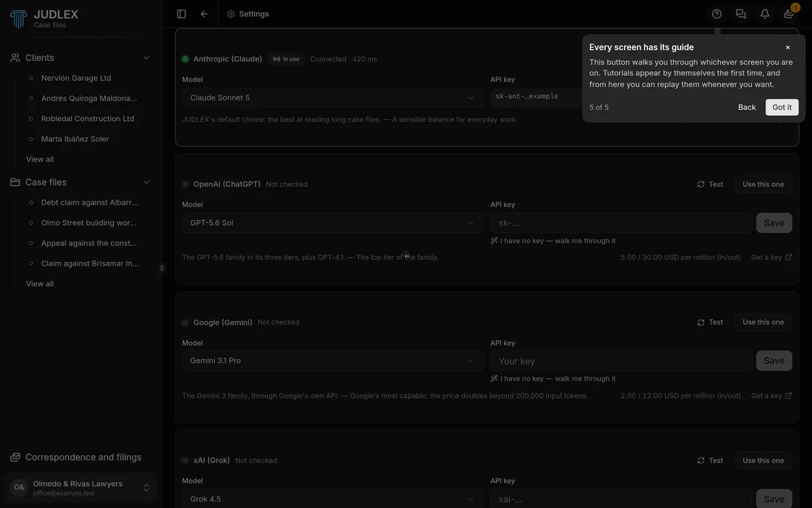
Task: Click the xAI xai-... key field
Action: pos(621,499)
